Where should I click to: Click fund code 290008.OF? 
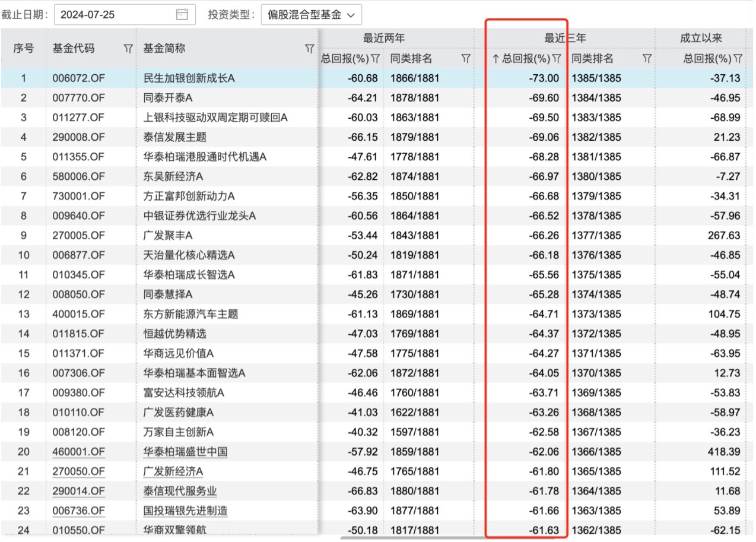click(79, 137)
